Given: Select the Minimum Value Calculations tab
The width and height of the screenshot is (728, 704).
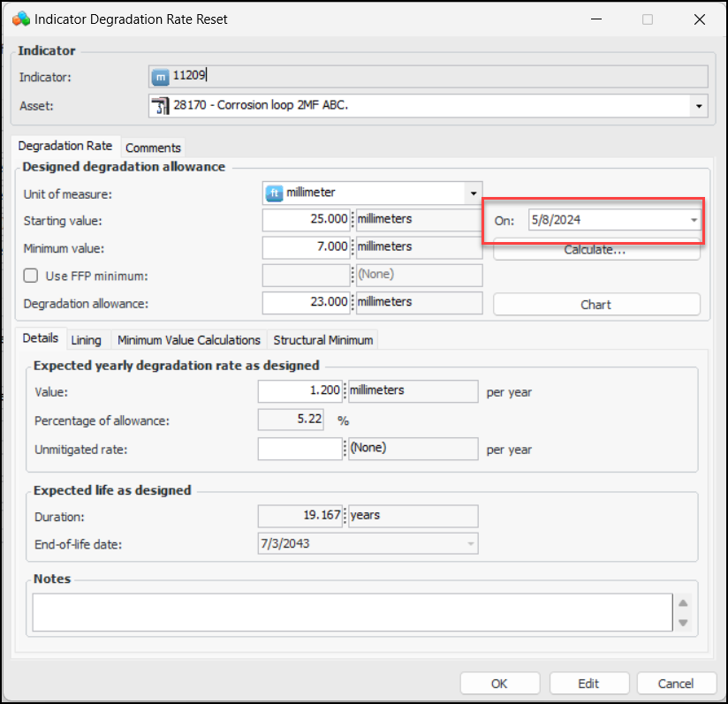Looking at the screenshot, I should pyautogui.click(x=189, y=340).
